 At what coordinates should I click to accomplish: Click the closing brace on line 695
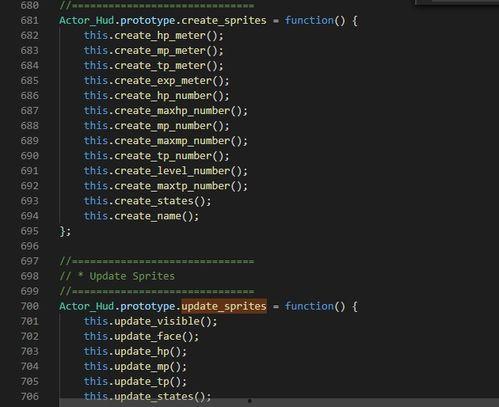pyautogui.click(x=62, y=231)
